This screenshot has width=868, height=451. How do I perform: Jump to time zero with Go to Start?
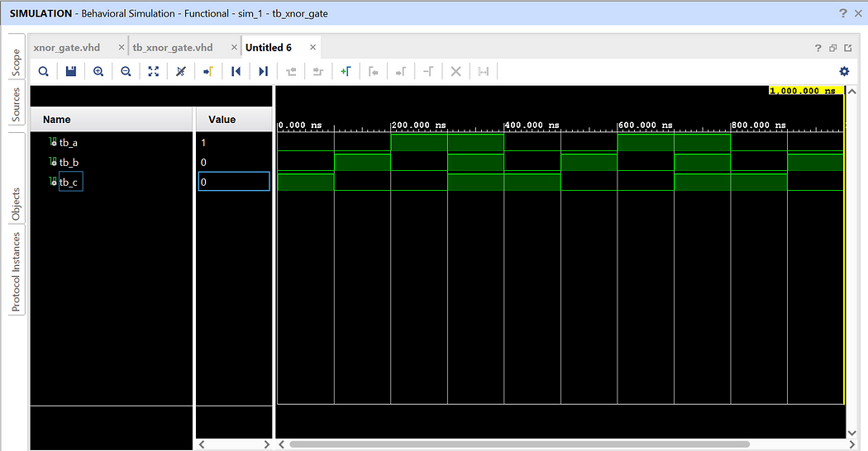click(236, 71)
